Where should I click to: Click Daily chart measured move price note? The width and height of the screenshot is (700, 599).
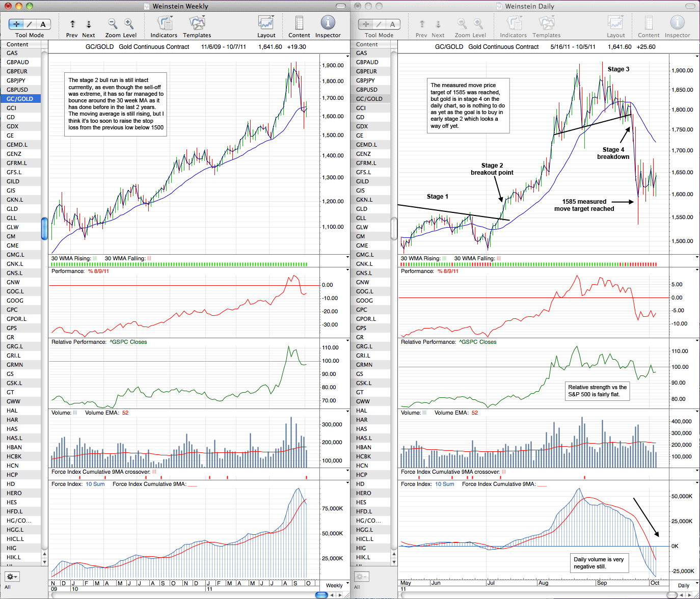[468, 105]
